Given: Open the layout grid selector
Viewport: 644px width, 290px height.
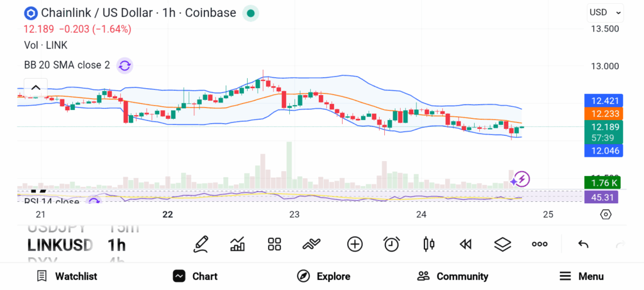Looking at the screenshot, I should tap(274, 244).
